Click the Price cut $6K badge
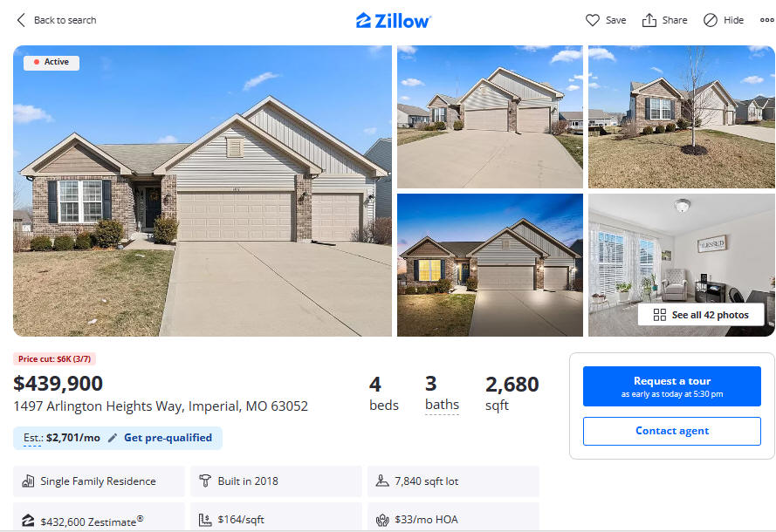776x532 pixels. 54,359
